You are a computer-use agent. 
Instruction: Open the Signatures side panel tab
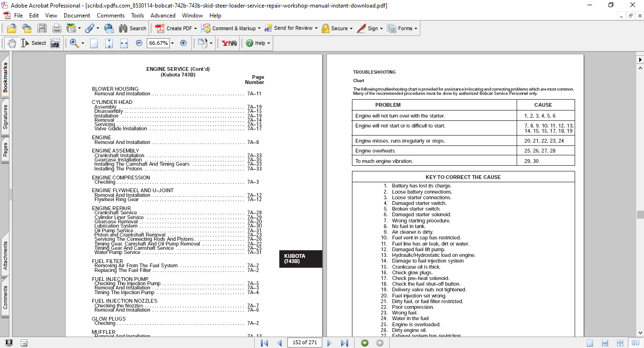5,117
